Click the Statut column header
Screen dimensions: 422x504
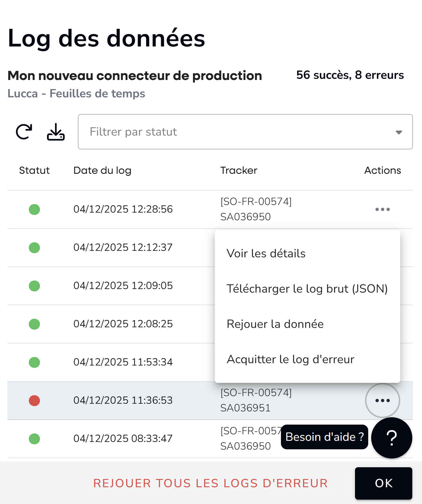coord(34,171)
